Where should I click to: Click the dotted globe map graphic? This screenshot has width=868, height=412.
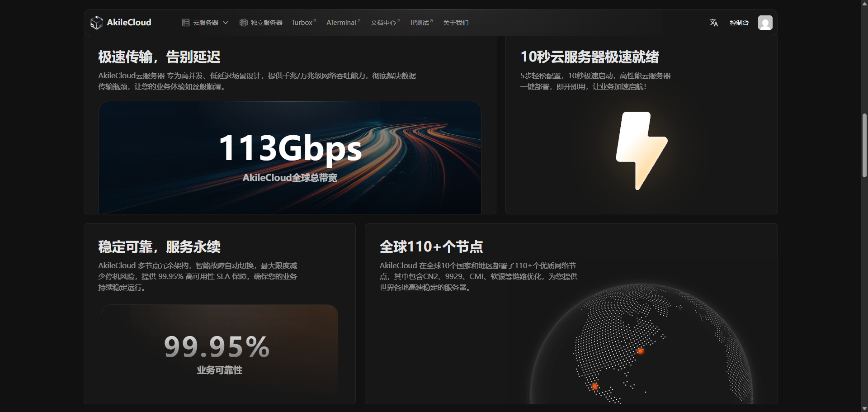tap(642, 344)
